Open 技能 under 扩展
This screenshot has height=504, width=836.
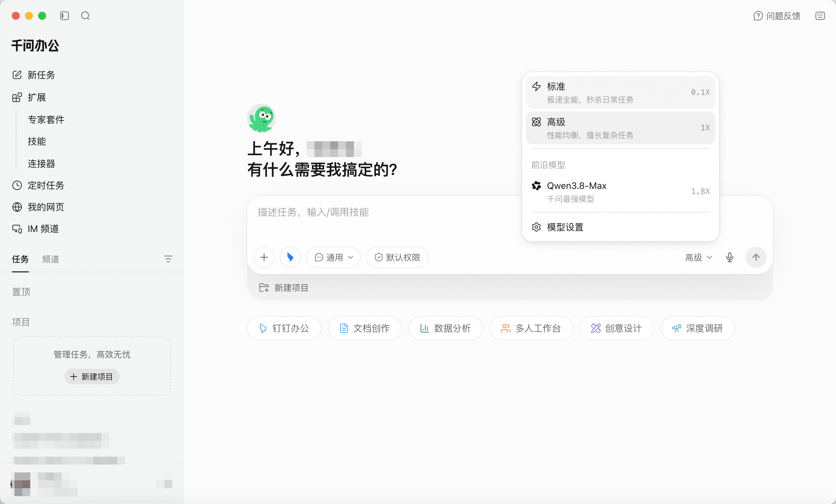point(37,141)
